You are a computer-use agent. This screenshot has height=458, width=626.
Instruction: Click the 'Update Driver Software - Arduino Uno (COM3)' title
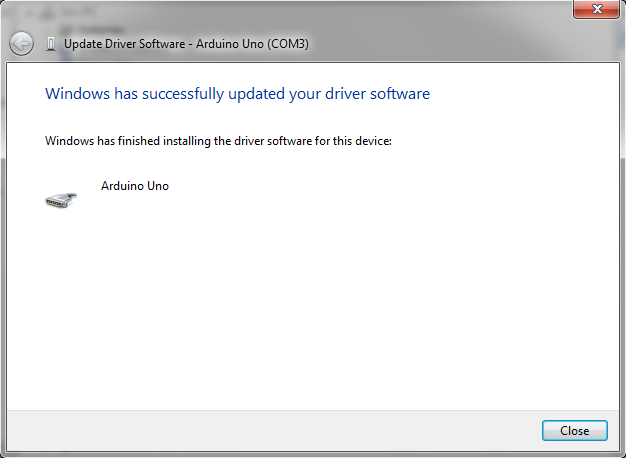click(x=186, y=44)
